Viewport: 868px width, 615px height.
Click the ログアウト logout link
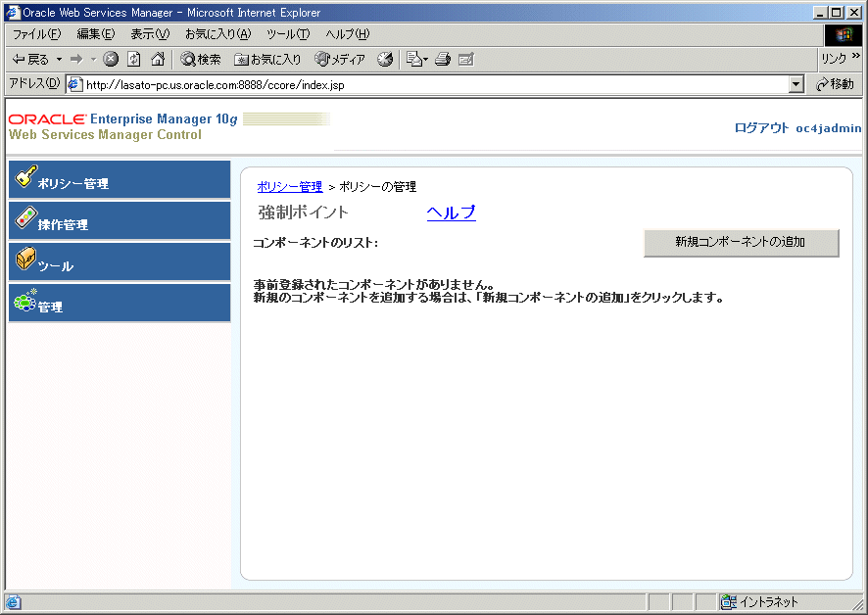(761, 128)
